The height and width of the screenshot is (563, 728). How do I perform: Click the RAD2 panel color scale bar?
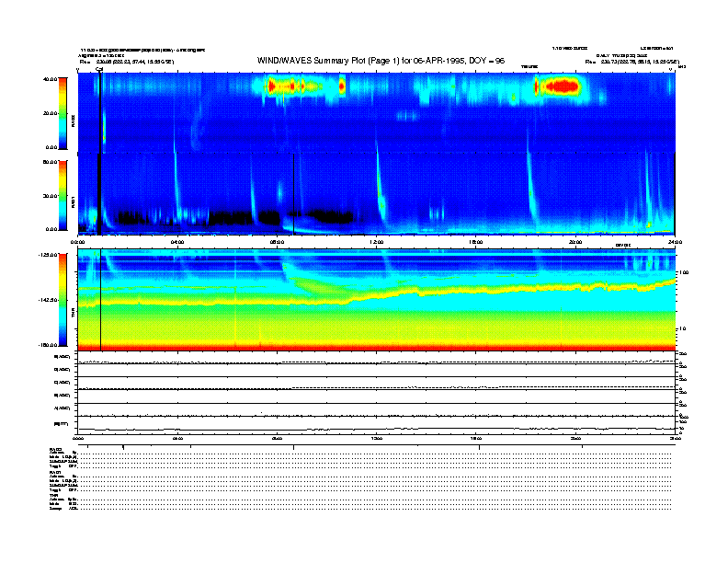point(63,113)
